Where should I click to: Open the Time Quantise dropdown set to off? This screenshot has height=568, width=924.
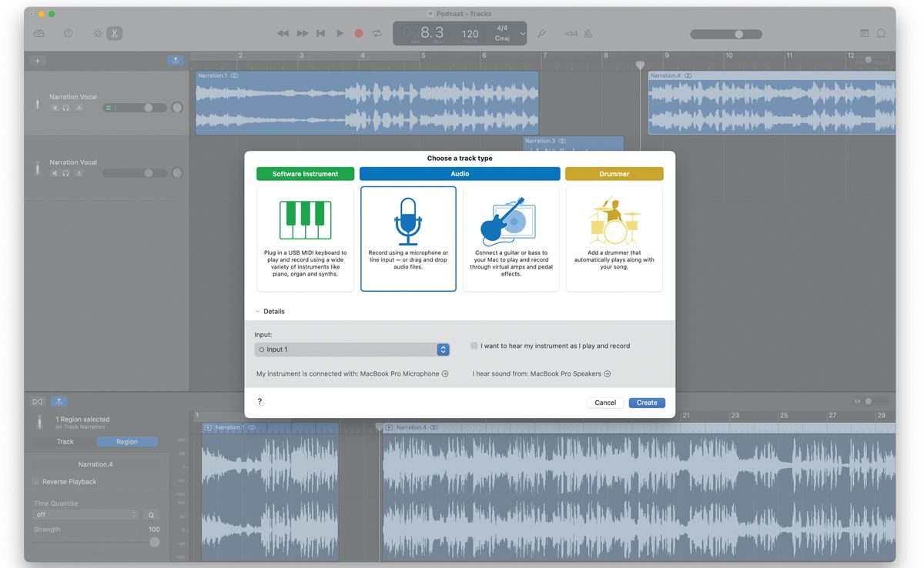pos(85,514)
